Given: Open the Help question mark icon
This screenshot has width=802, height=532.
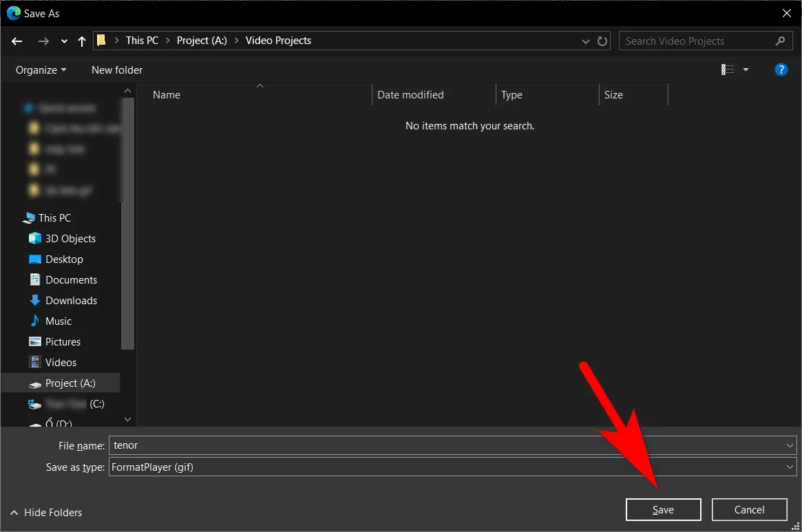Looking at the screenshot, I should click(781, 70).
